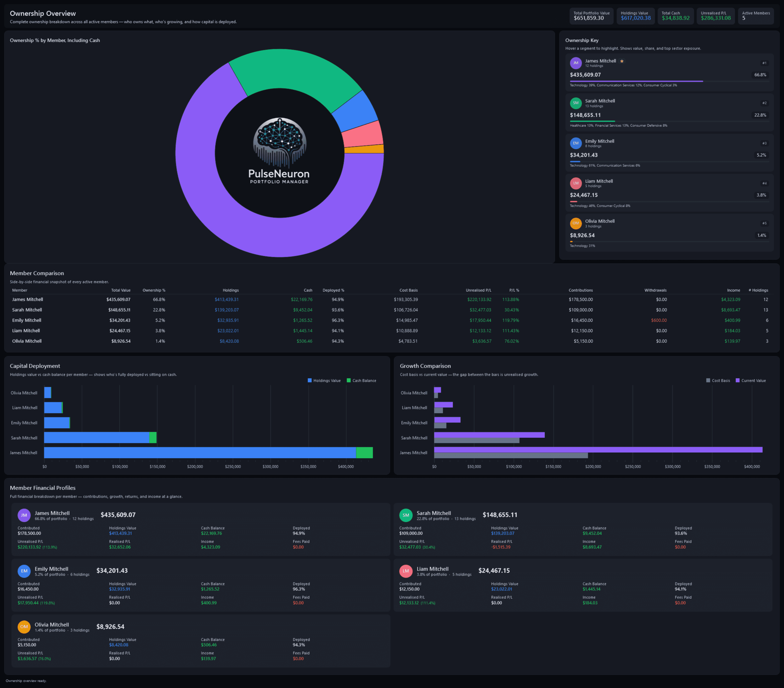Toggle the Holdings Value legend swatch
Image resolution: width=784 pixels, height=688 pixels.
coord(309,380)
